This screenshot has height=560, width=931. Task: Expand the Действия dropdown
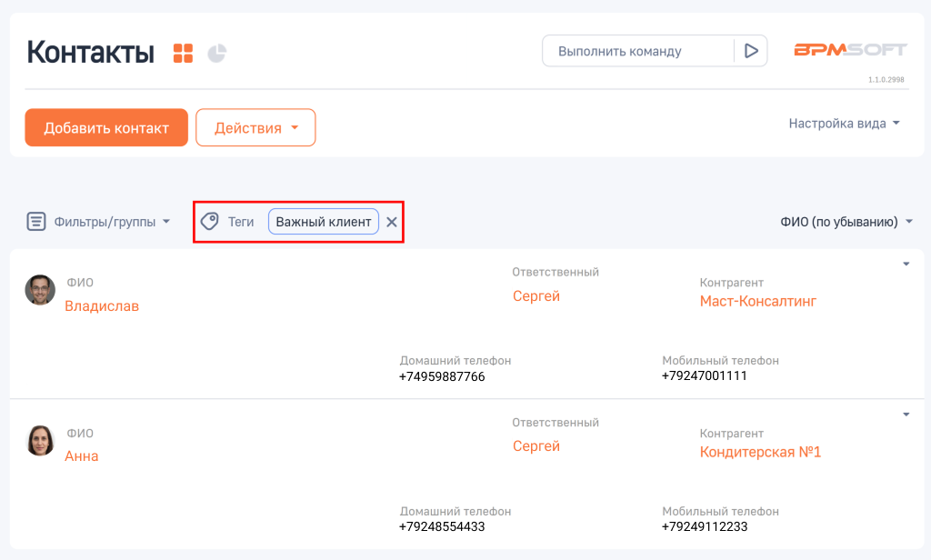pos(255,128)
